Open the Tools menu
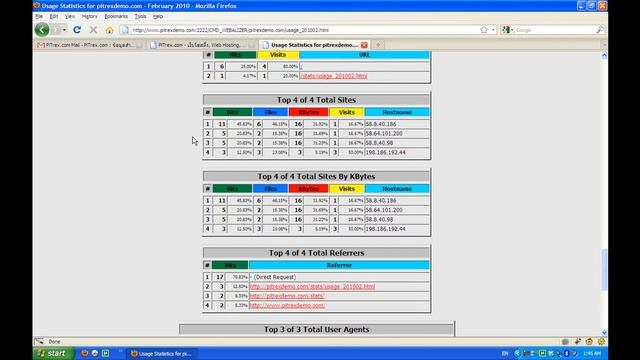Viewport: 640px width, 360px height. tap(140, 16)
